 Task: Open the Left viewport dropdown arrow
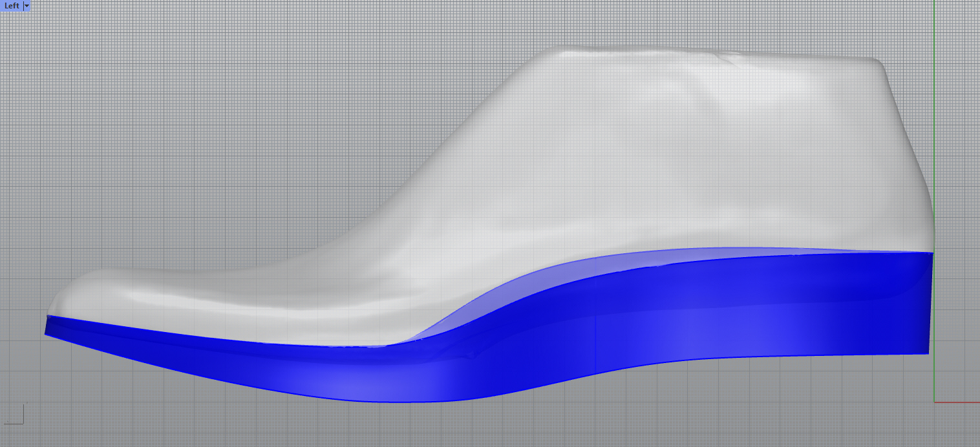pos(27,5)
